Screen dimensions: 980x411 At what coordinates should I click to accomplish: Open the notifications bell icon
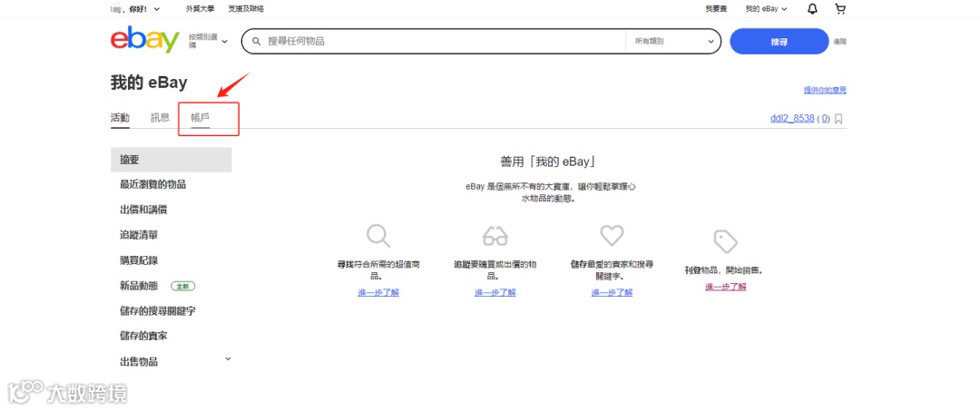812,9
